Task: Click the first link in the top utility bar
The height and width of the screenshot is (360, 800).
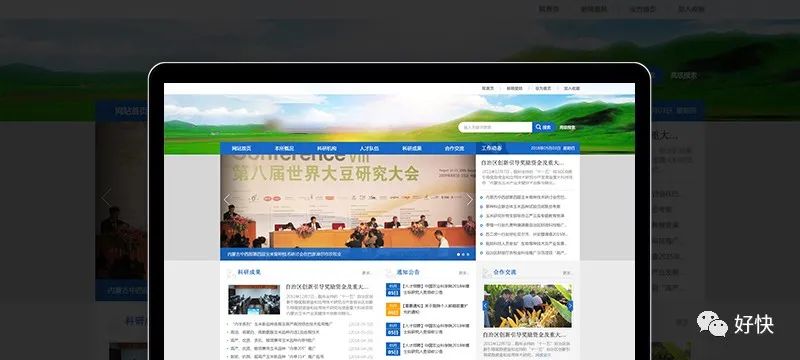Action: pos(488,88)
